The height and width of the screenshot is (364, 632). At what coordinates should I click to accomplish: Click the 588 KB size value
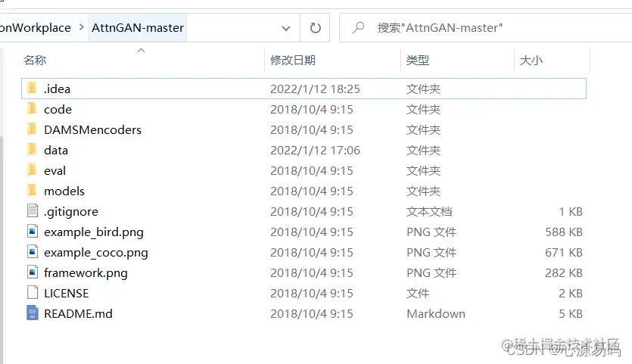coord(563,232)
